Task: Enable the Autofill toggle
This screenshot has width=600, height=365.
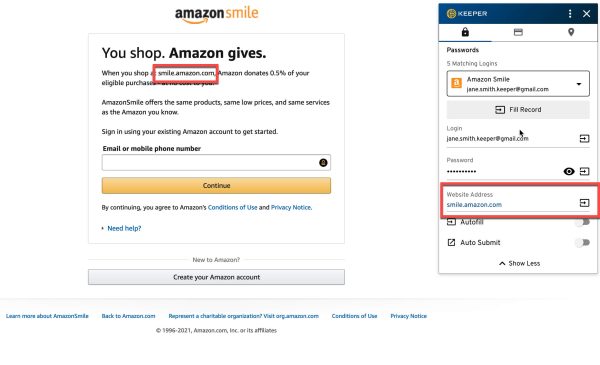Action: 582,222
